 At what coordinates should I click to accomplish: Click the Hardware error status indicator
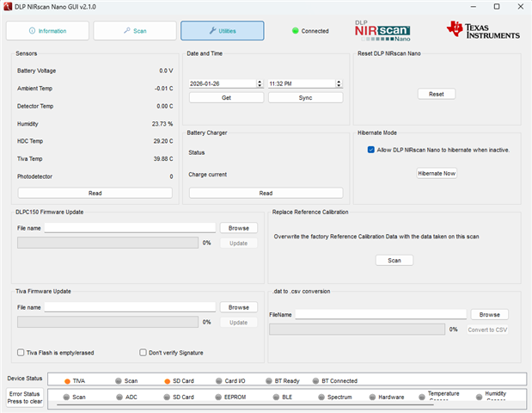pos(372,397)
